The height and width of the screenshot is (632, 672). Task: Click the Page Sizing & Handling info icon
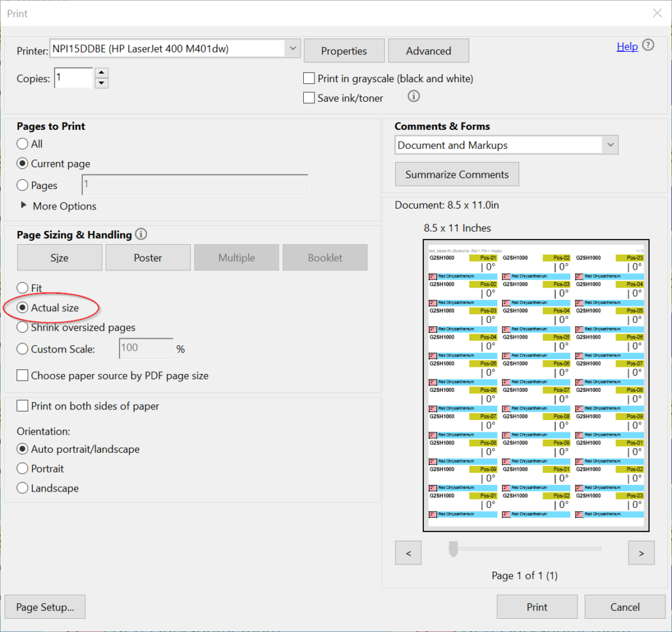pos(141,234)
